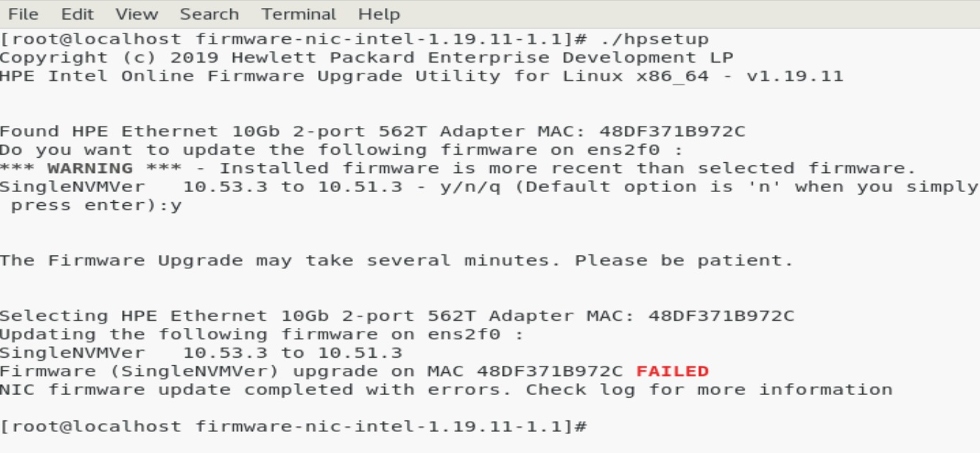Open the Edit menu
Screen dimensions: 980x453
click(77, 14)
